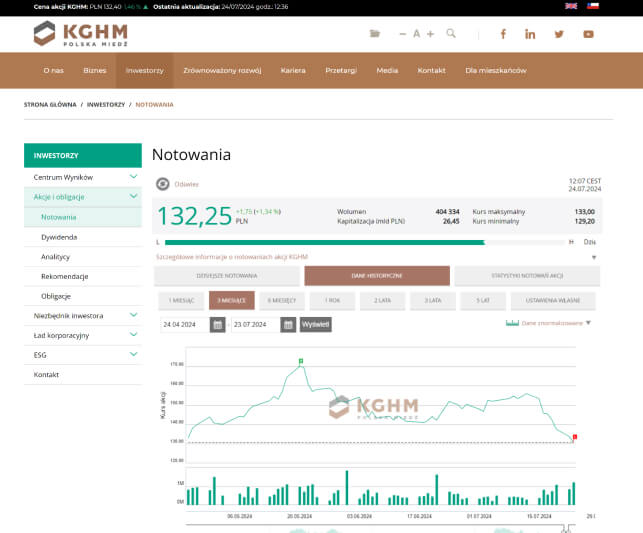Expand the ESG sidebar section
Screen dimensions: 643x533
pos(133,355)
